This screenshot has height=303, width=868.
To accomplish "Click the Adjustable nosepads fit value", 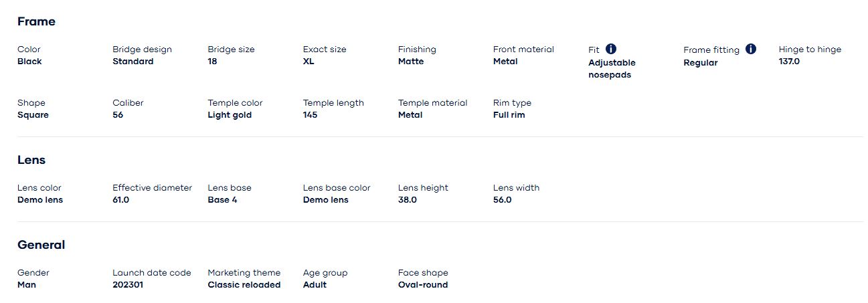I will tap(612, 69).
